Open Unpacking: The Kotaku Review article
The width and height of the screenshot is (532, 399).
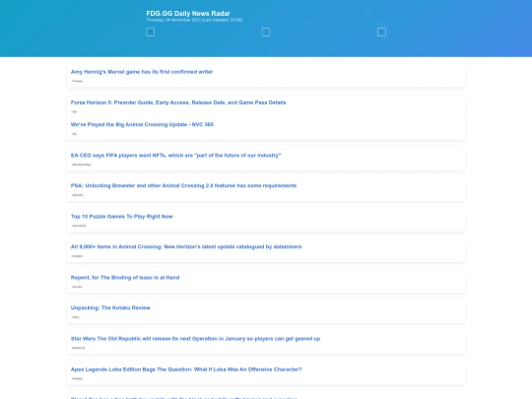click(x=110, y=307)
